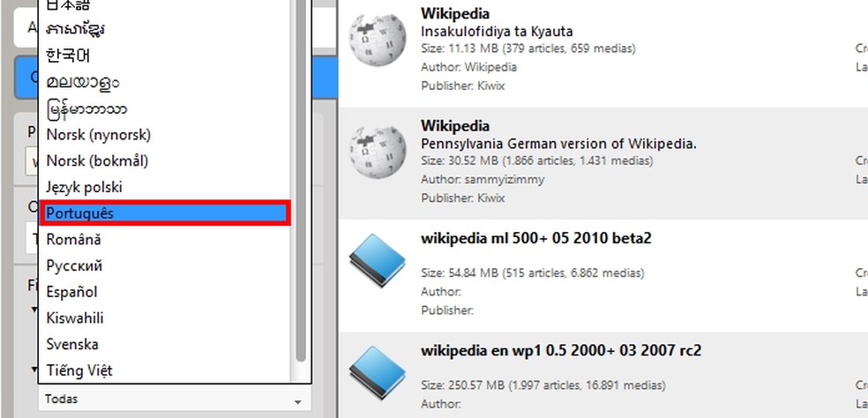Select the highlighted Português option
The image size is (868, 418).
[x=164, y=213]
